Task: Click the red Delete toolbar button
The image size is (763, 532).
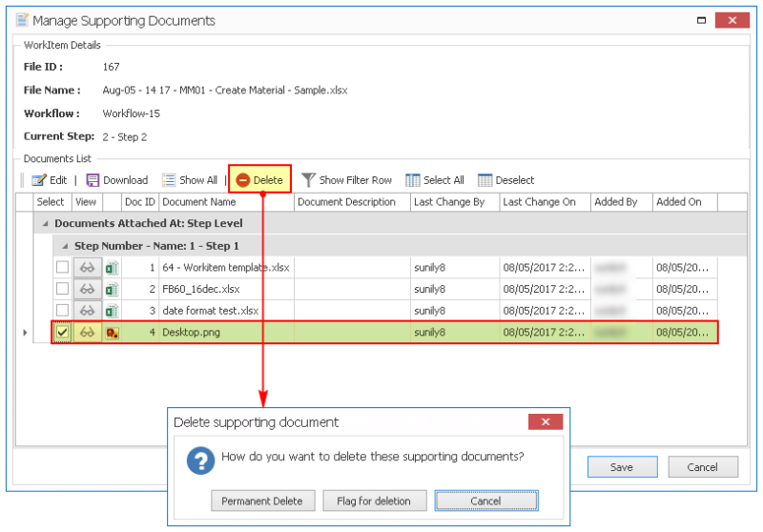Action: click(x=259, y=180)
